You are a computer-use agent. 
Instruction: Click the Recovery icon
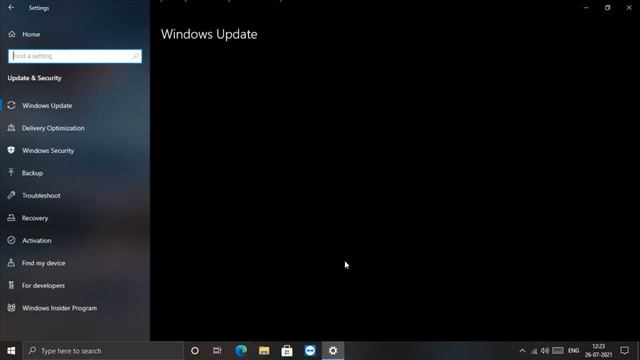point(11,218)
